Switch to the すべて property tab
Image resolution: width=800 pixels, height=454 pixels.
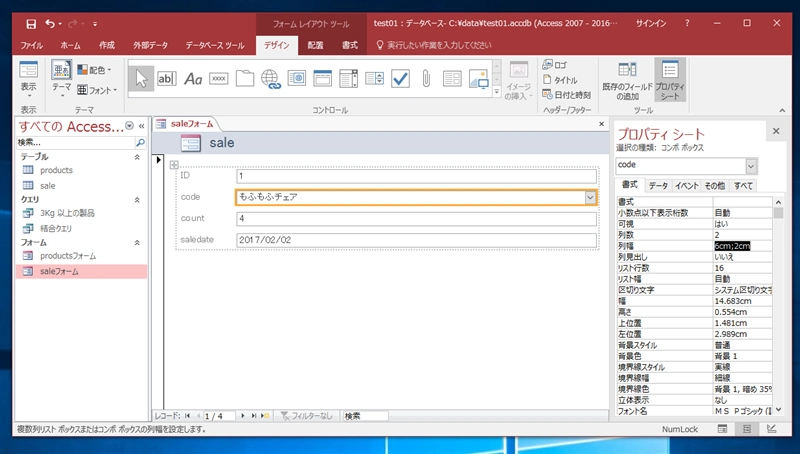[x=743, y=186]
